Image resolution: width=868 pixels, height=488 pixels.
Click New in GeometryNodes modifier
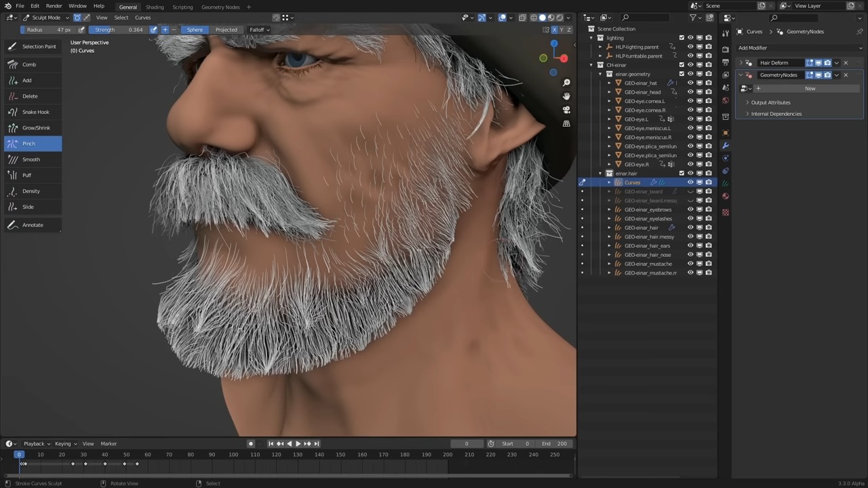(x=810, y=89)
